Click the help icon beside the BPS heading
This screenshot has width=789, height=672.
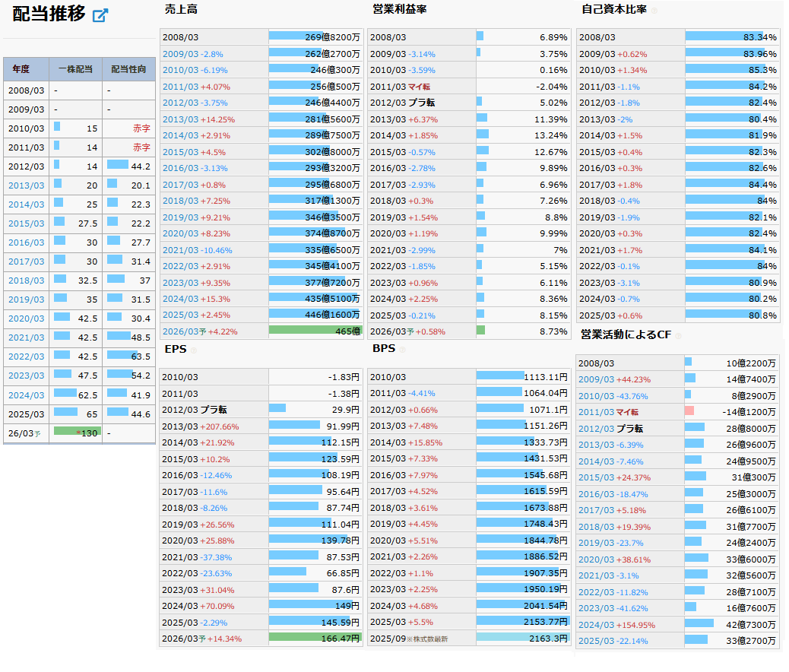coord(402,350)
